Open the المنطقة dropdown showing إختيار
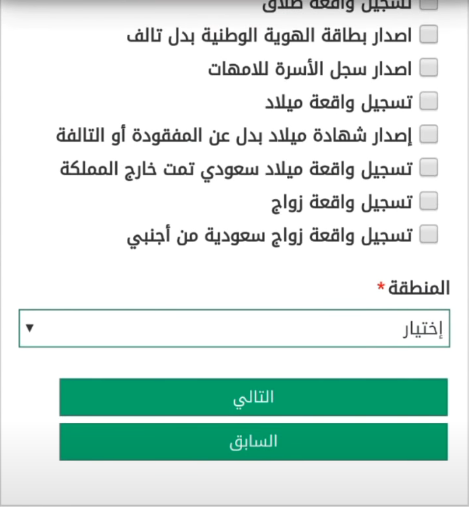This screenshot has width=469, height=507. [234, 328]
